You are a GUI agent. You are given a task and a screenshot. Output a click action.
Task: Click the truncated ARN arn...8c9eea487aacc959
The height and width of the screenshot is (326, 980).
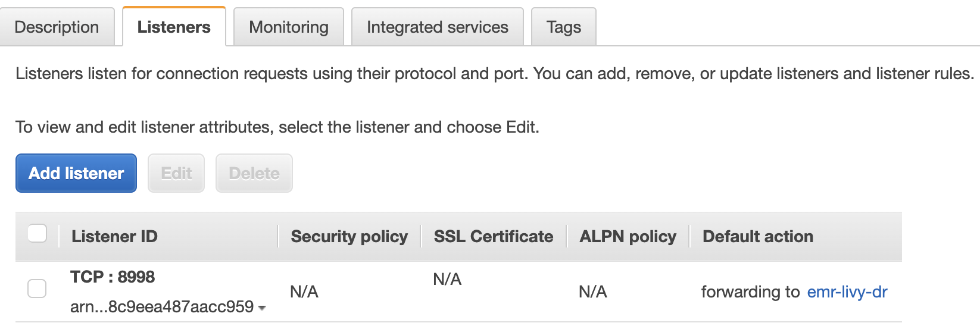(x=162, y=306)
